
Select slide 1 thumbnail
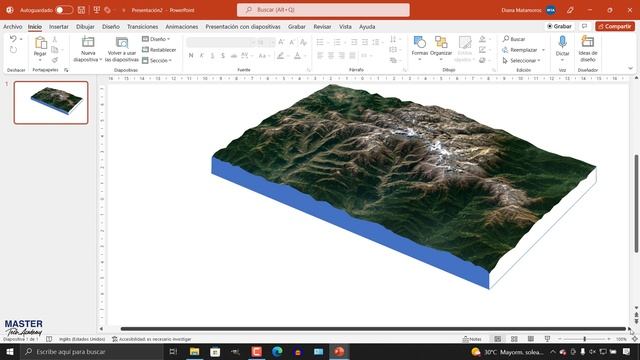click(51, 102)
